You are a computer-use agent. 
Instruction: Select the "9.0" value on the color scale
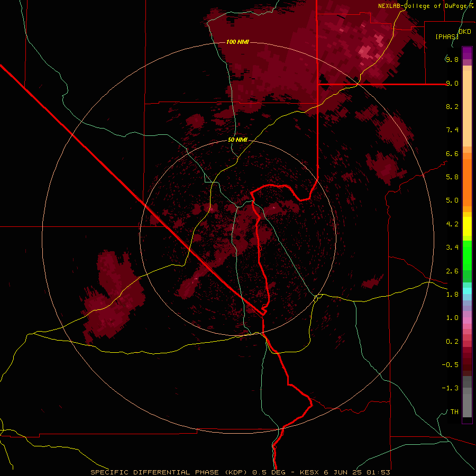(452, 83)
